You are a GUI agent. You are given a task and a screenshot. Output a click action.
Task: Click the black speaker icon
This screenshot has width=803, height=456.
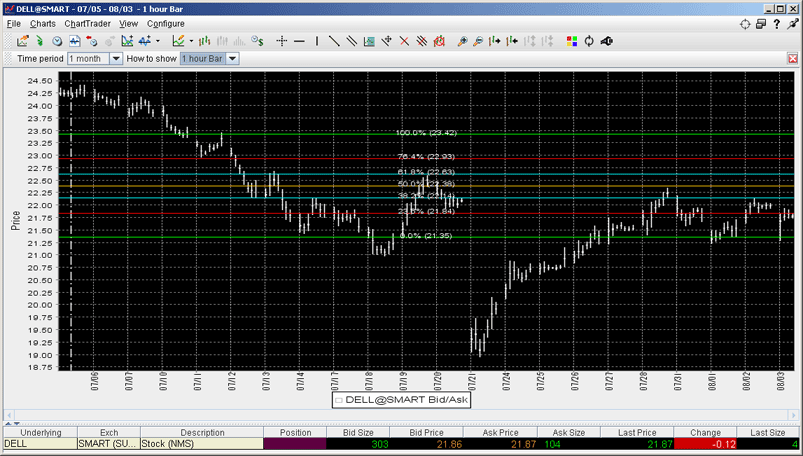[606, 41]
